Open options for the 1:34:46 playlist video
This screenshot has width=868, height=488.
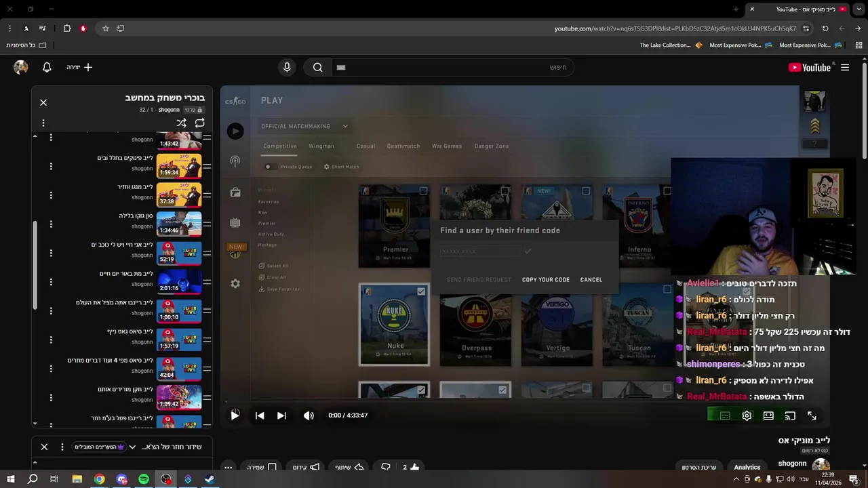click(x=51, y=224)
